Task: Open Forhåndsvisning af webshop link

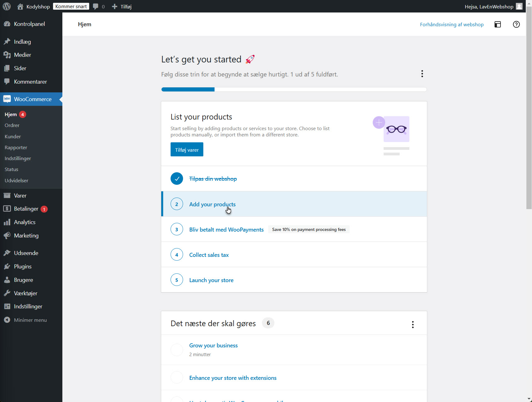Action: pyautogui.click(x=452, y=24)
